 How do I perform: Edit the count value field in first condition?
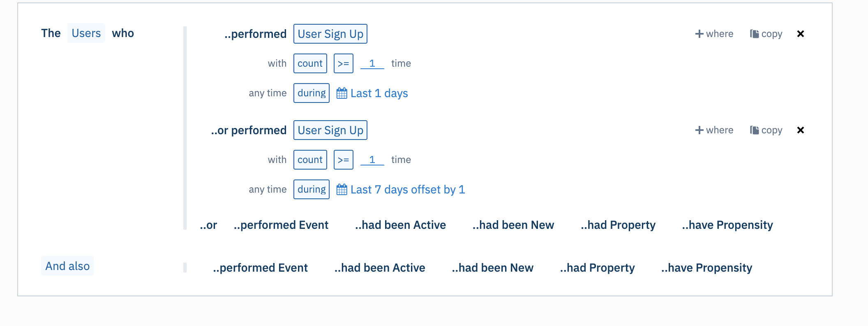pos(372,63)
